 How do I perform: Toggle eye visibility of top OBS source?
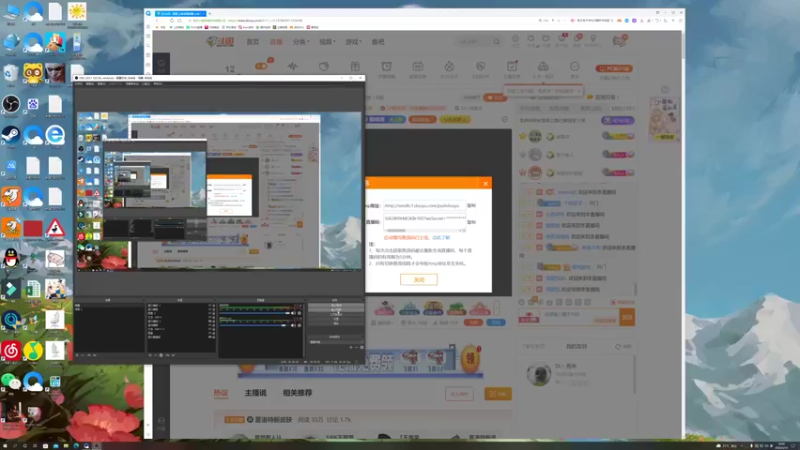(210, 306)
